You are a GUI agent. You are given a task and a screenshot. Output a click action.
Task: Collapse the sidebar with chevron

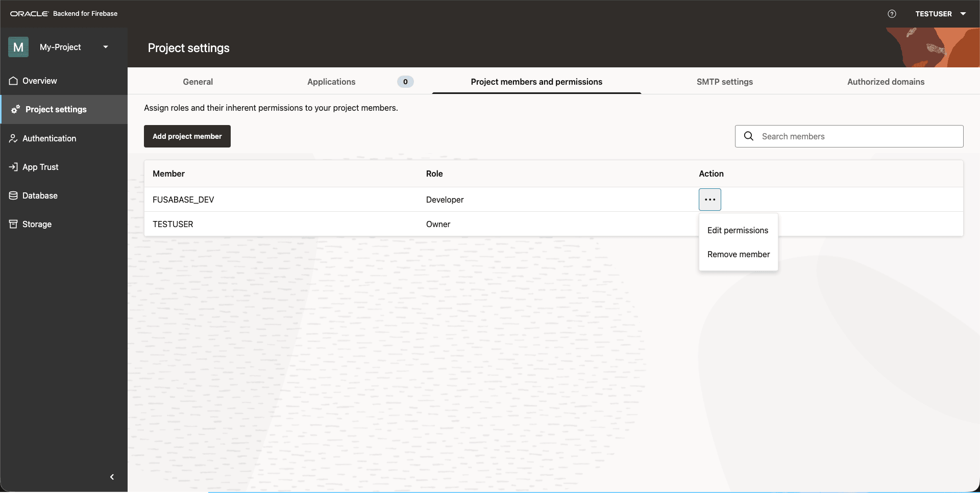[112, 477]
